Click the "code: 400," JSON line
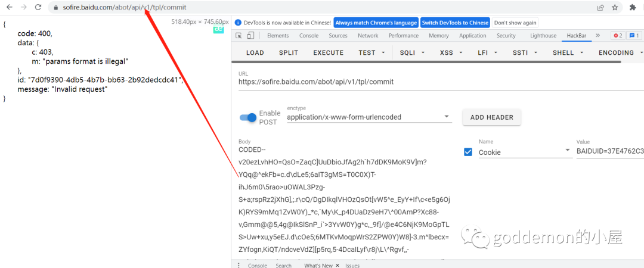This screenshot has width=644, height=268. [x=35, y=34]
